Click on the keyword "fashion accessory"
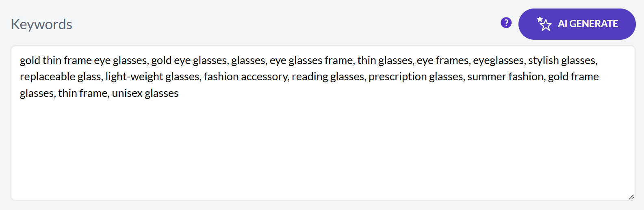The height and width of the screenshot is (210, 644). click(x=245, y=77)
